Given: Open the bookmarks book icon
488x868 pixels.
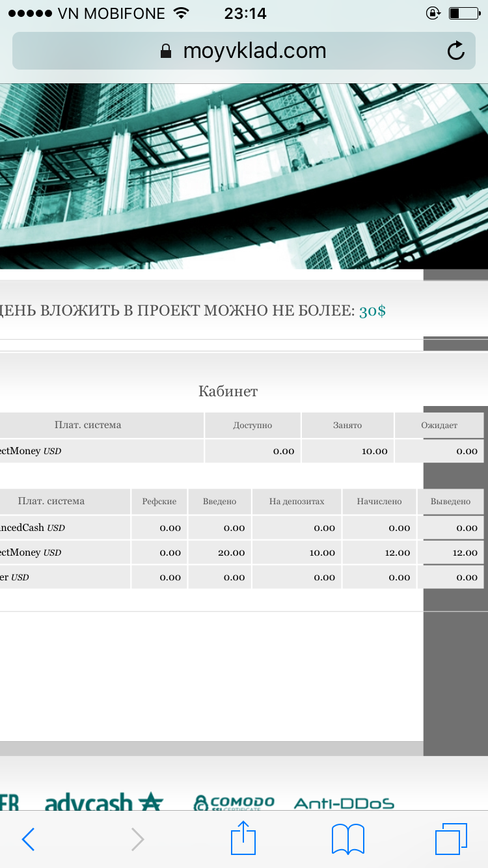Looking at the screenshot, I should coord(348,839).
